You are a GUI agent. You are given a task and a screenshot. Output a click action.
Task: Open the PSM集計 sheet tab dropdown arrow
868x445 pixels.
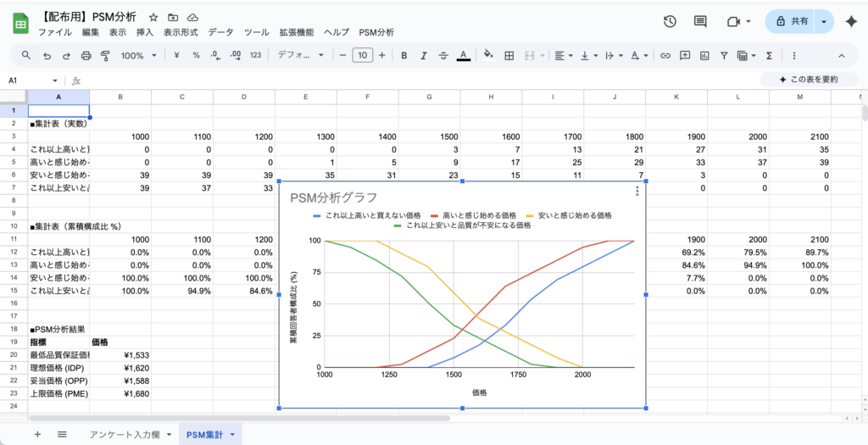click(232, 434)
